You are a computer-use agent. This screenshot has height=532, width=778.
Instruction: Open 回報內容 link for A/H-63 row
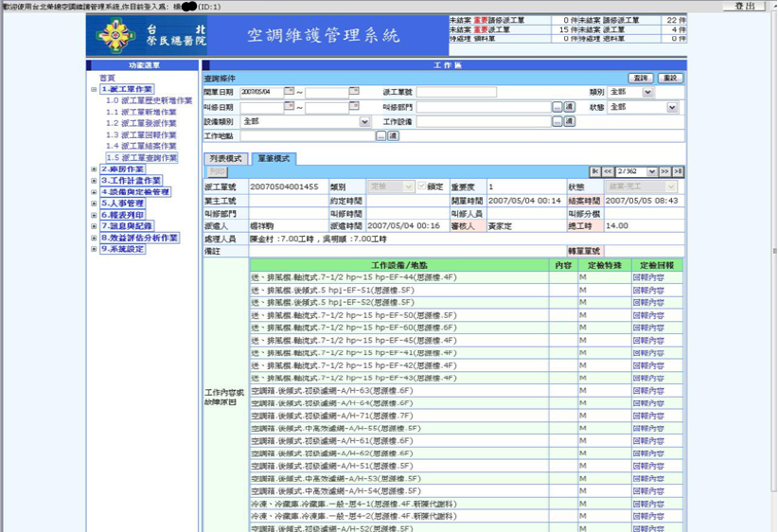pos(648,391)
